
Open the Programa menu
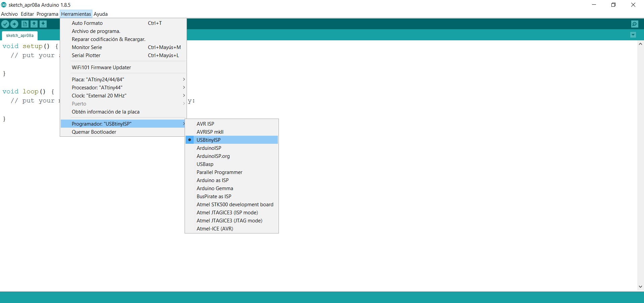pos(47,14)
